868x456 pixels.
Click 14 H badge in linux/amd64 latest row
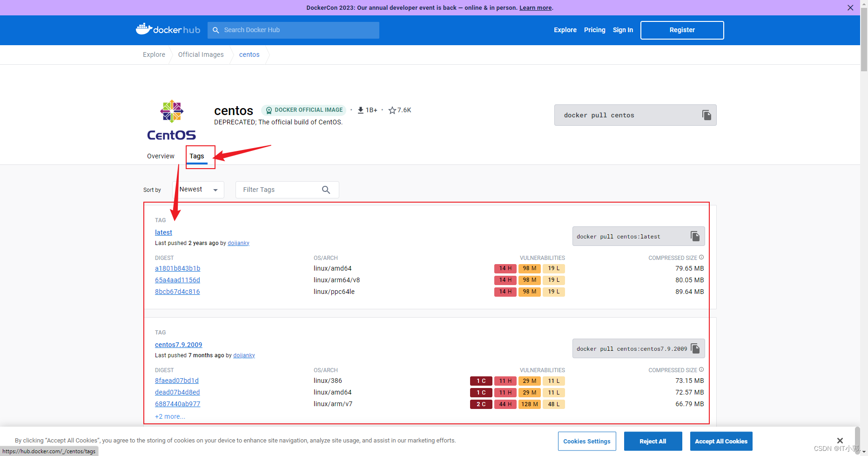point(505,268)
